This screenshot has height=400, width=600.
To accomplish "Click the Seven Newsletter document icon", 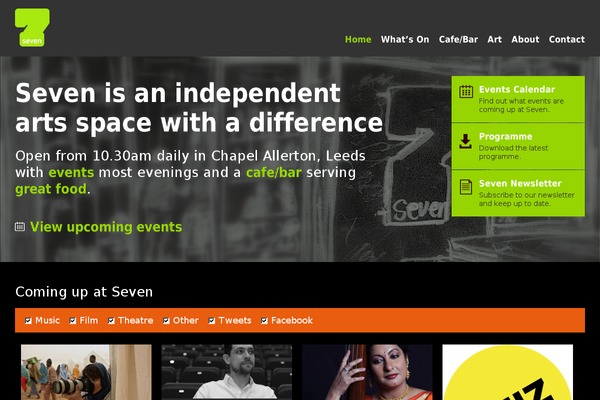I will point(466,187).
